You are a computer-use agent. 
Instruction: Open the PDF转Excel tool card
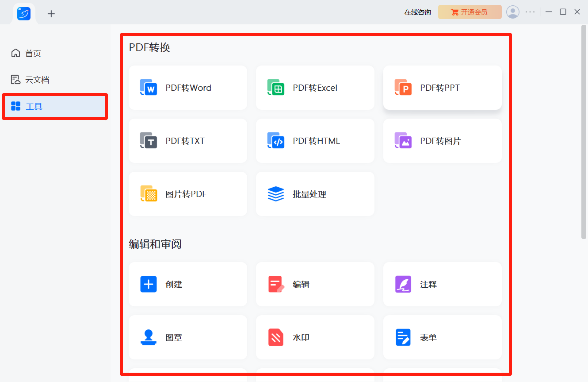[x=315, y=88]
